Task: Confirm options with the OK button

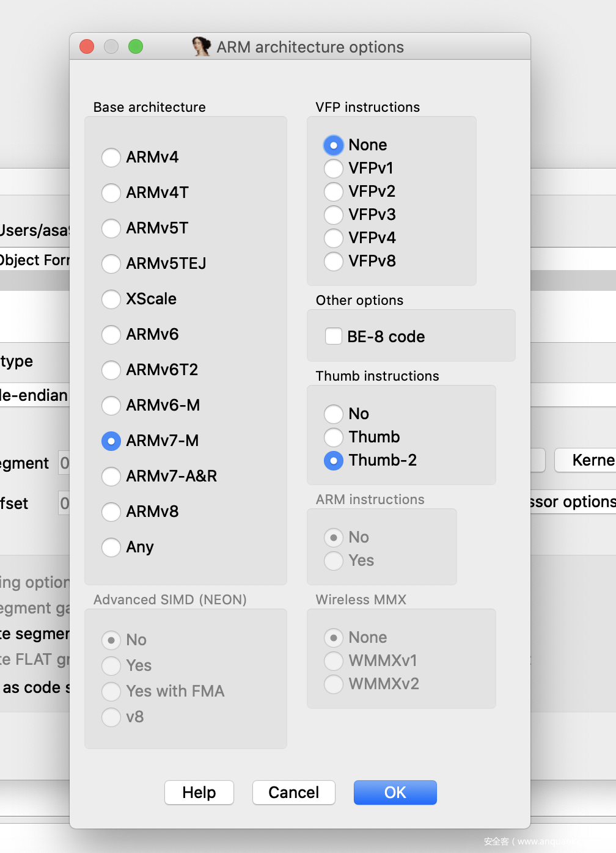Action: click(395, 793)
